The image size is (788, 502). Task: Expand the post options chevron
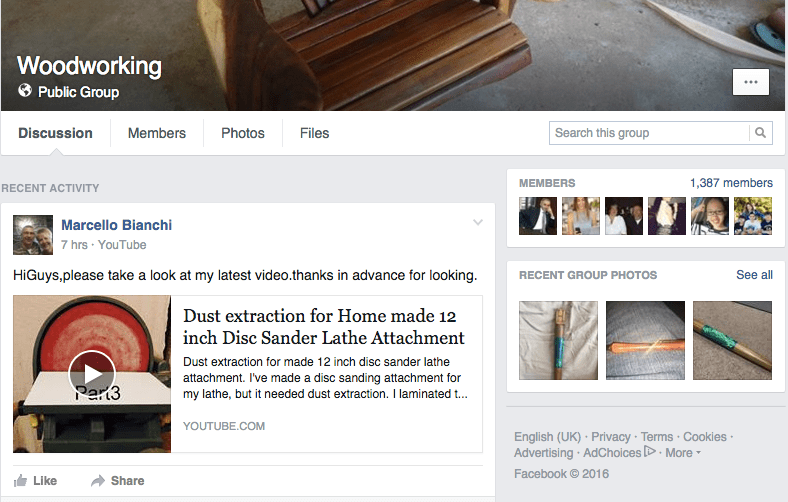(478, 222)
